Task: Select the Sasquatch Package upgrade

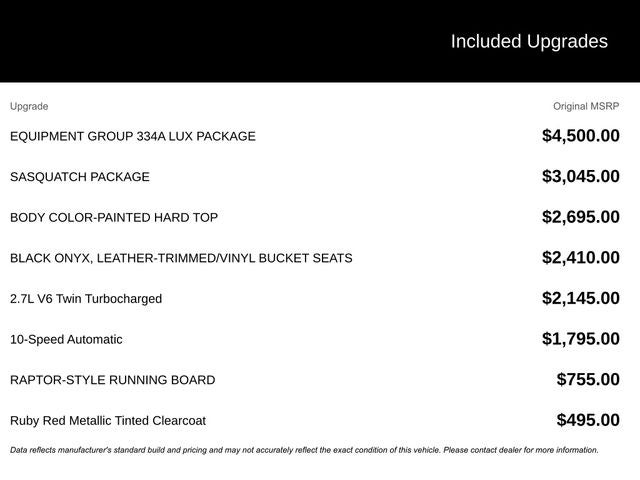Action: click(80, 177)
